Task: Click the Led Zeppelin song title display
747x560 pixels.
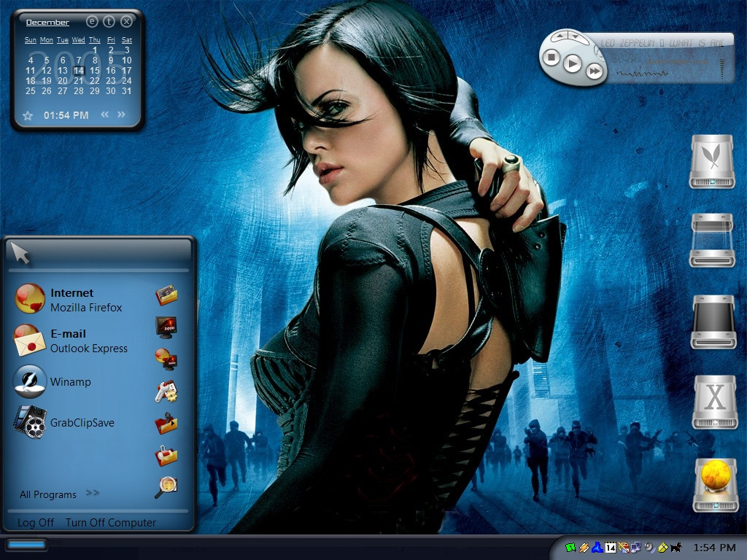Action: [662, 43]
